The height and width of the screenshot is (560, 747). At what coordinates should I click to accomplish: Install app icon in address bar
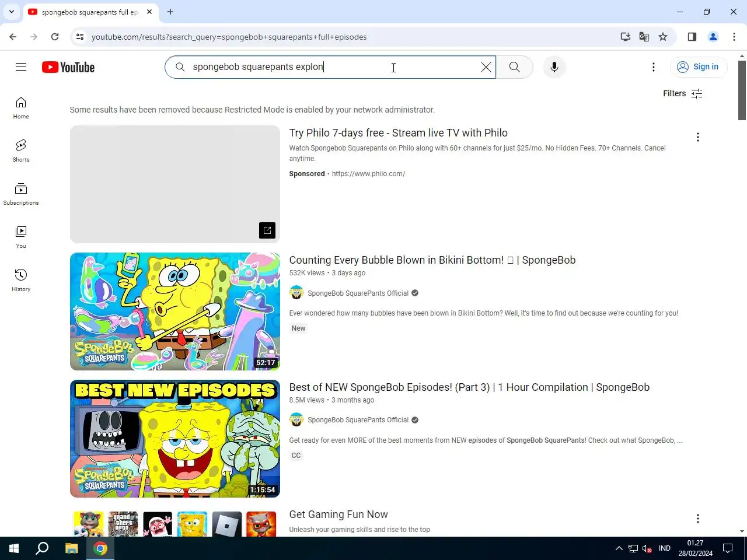pos(625,37)
